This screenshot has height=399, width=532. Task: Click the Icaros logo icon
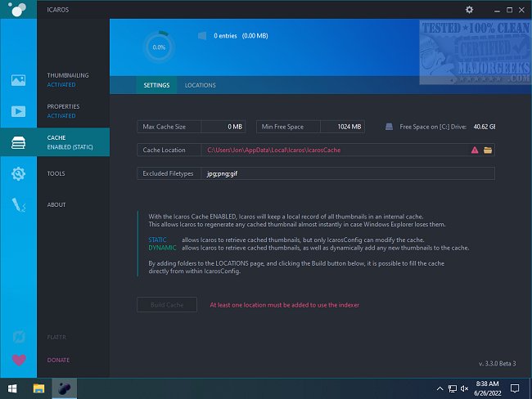pyautogui.click(x=17, y=9)
